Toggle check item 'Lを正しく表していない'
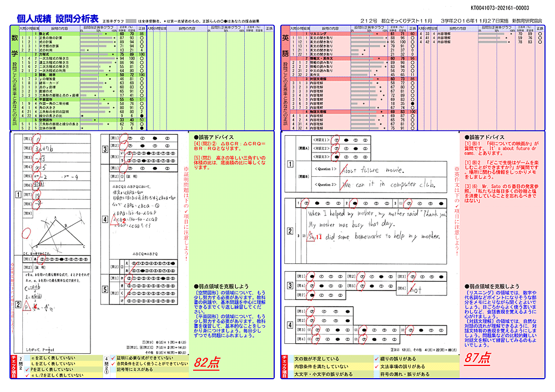Viewport: 555px width, 392px height. [x=53, y=364]
